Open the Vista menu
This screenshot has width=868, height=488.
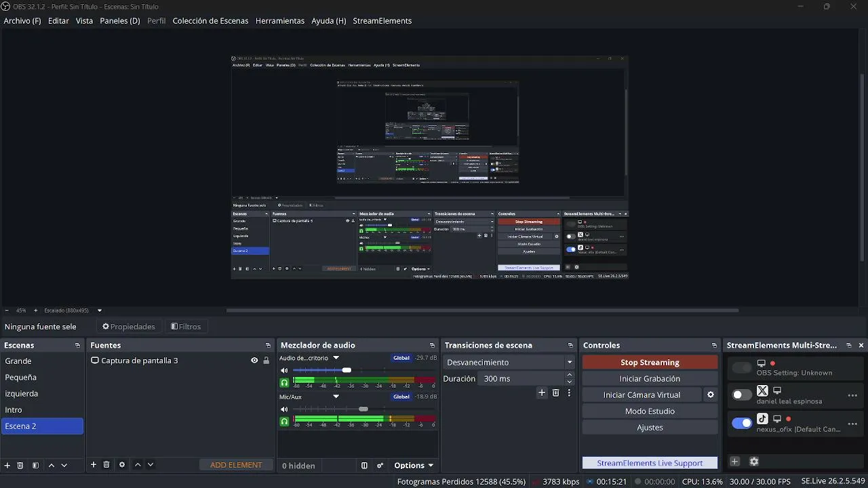tap(84, 21)
